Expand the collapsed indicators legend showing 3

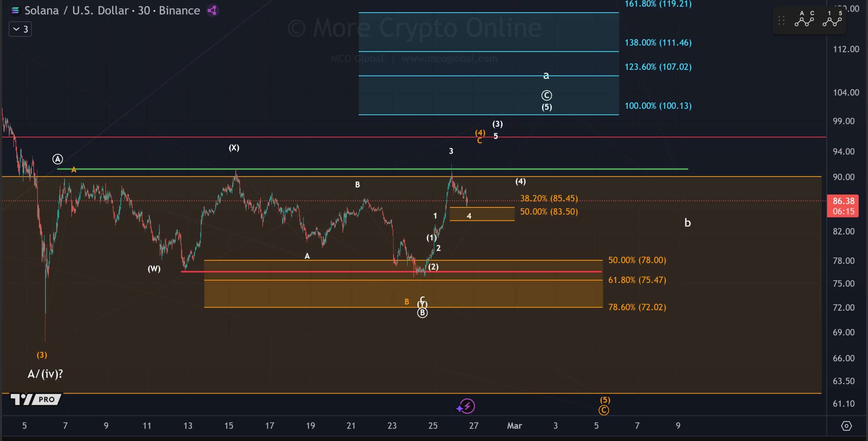click(20, 29)
